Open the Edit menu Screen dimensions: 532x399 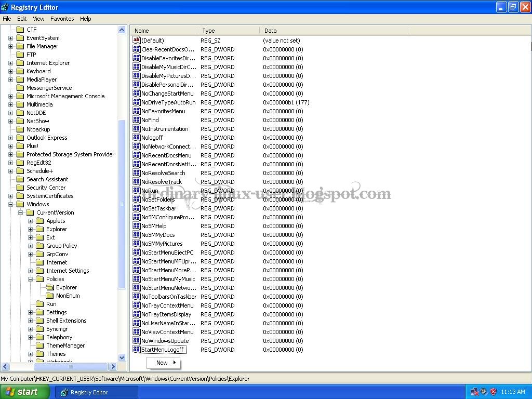click(22, 19)
